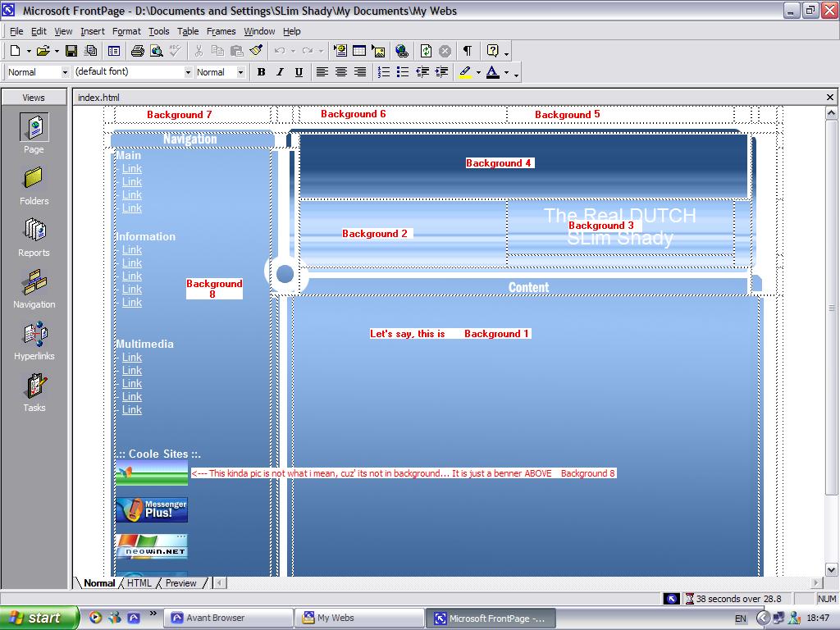Open the Reports view icon
Image resolution: width=840 pixels, height=630 pixels.
34,237
